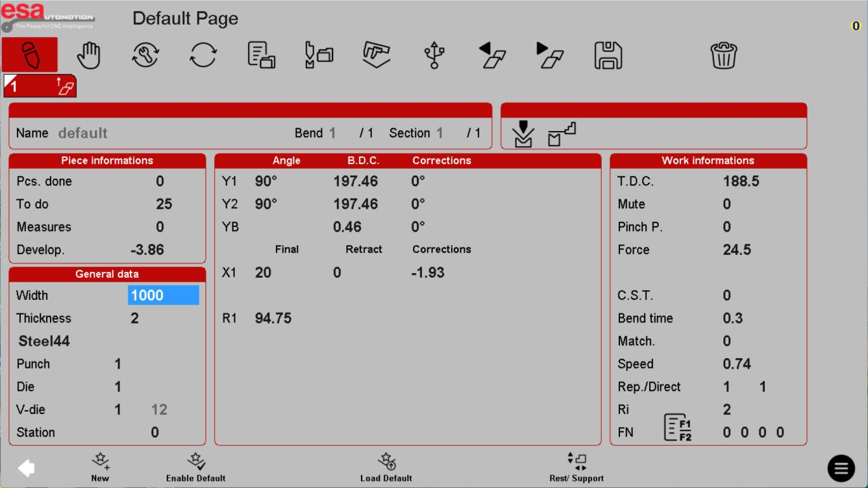
Task: Click Enable Default button
Action: click(x=195, y=467)
